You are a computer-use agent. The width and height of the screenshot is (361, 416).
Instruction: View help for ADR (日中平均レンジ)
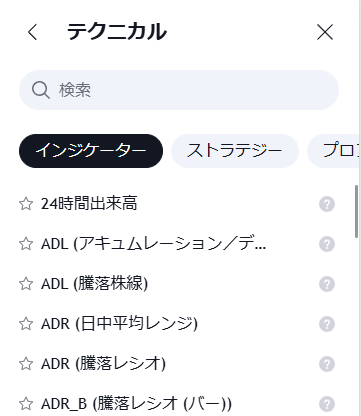coord(327,324)
